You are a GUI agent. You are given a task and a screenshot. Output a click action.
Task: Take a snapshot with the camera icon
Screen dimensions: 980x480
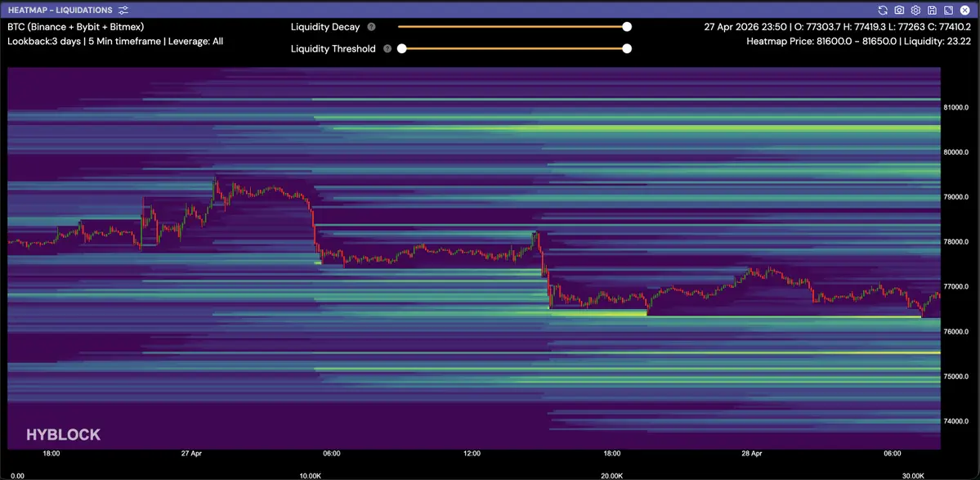click(899, 10)
